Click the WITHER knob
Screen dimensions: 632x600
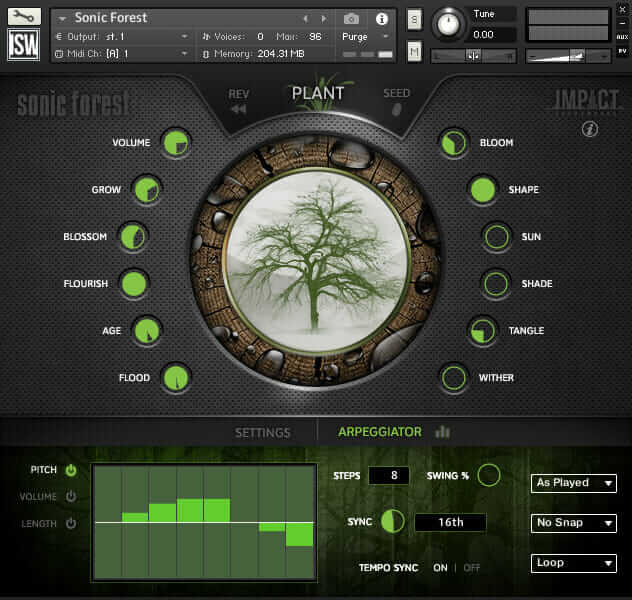(x=453, y=378)
